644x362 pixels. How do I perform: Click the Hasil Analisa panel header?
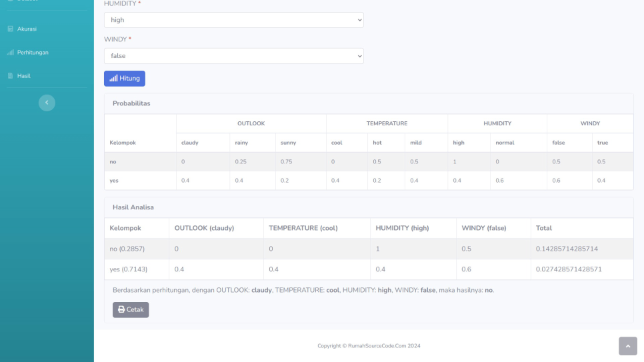(133, 207)
